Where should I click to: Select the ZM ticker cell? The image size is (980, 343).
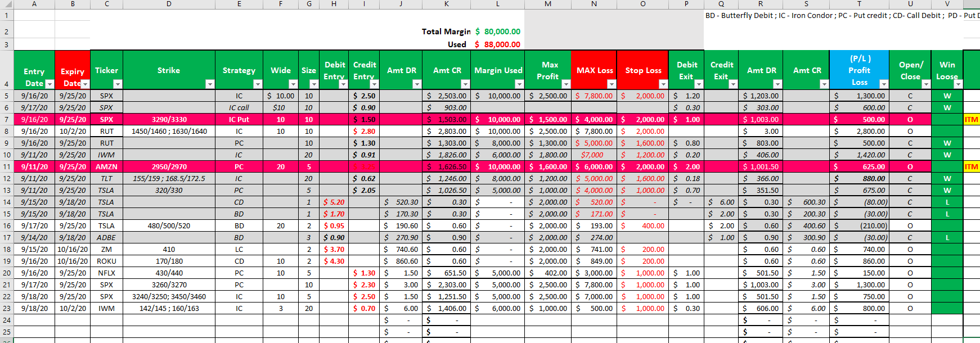106,249
